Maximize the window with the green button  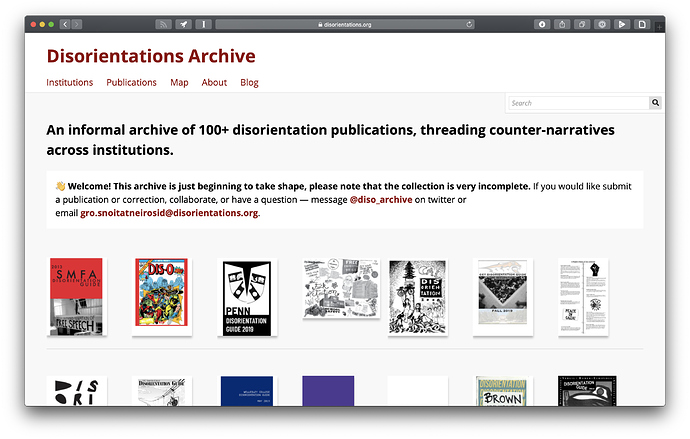click(x=51, y=24)
